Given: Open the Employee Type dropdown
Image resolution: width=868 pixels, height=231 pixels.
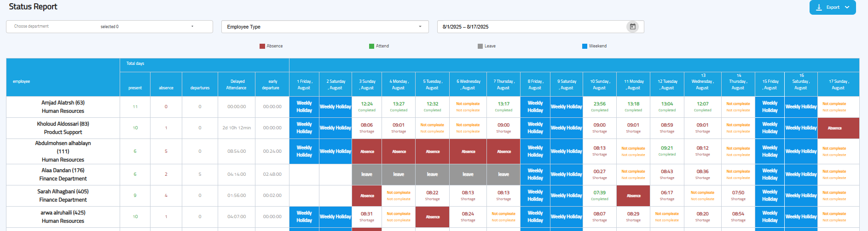Looking at the screenshot, I should [x=325, y=27].
